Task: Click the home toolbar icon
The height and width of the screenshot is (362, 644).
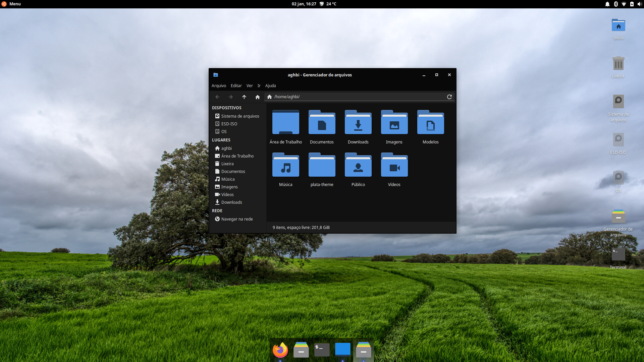Action: [x=258, y=97]
